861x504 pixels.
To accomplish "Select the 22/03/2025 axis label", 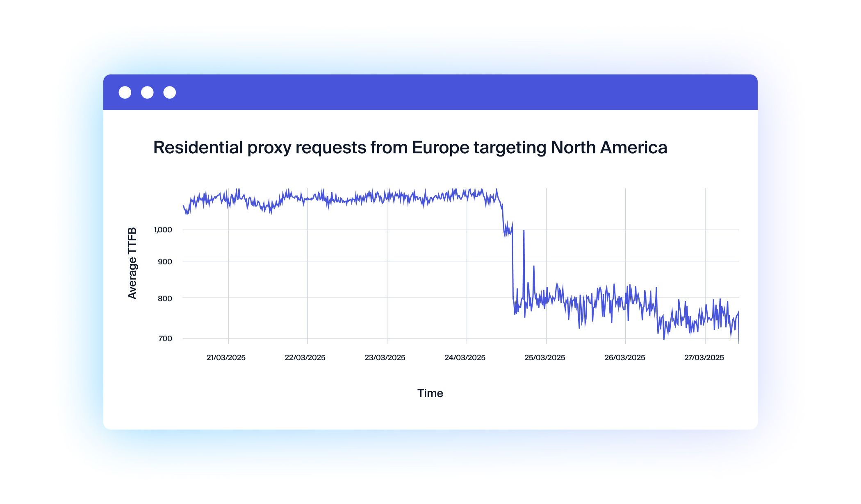I will [305, 358].
